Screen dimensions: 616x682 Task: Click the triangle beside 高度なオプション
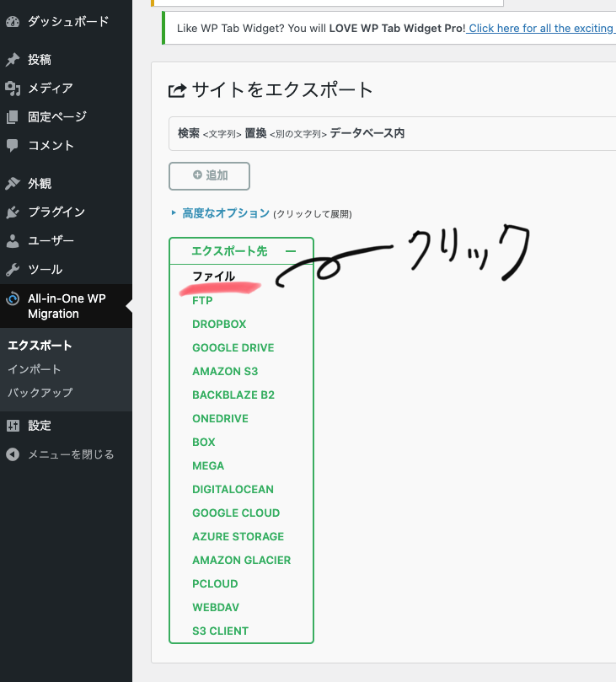point(174,212)
